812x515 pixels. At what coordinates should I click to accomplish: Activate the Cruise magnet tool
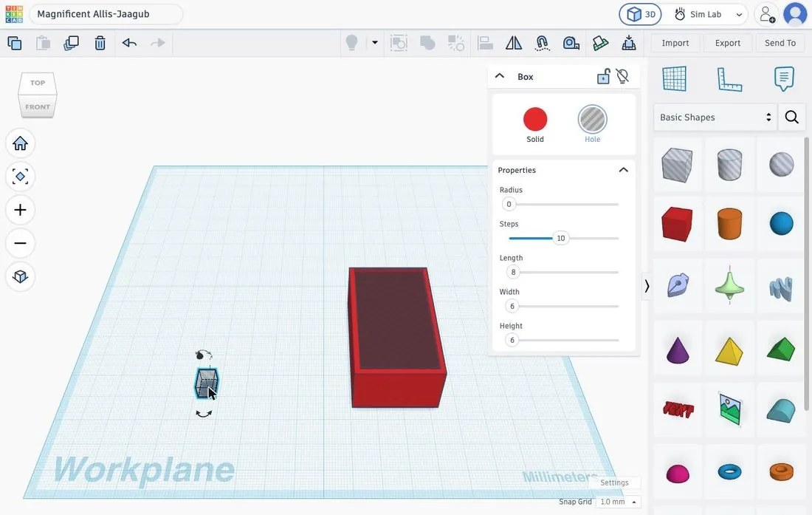coord(543,43)
